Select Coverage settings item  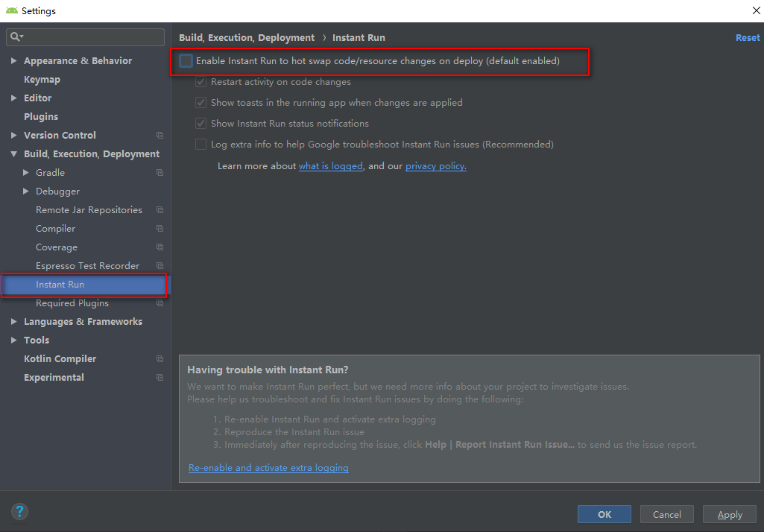(x=57, y=247)
